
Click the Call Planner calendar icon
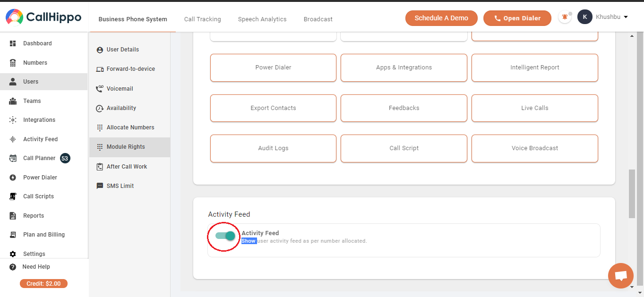[13, 158]
